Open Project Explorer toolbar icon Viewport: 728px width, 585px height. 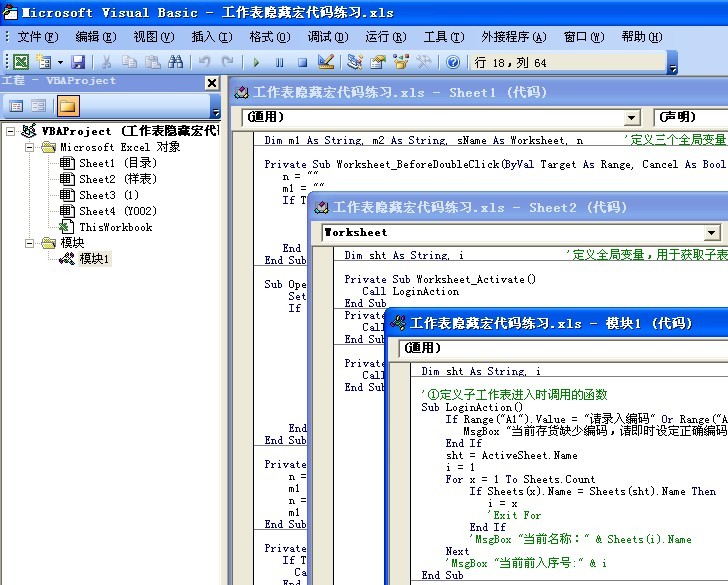tap(355, 62)
